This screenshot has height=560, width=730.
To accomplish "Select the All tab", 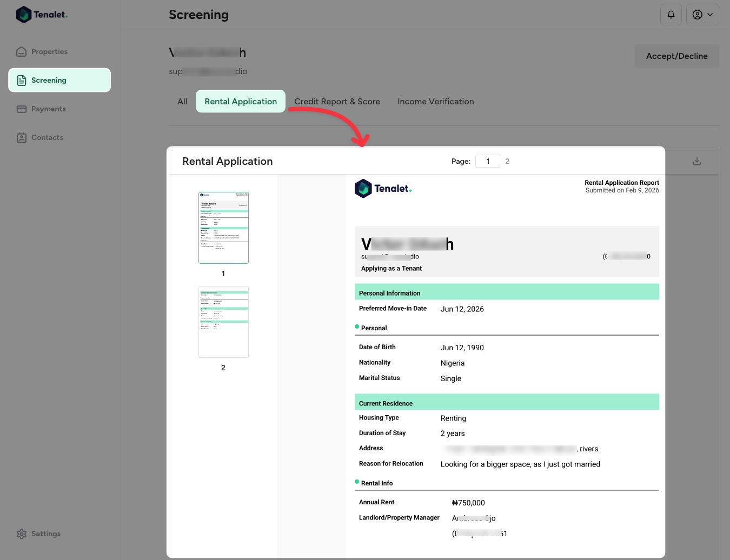I will [x=182, y=101].
